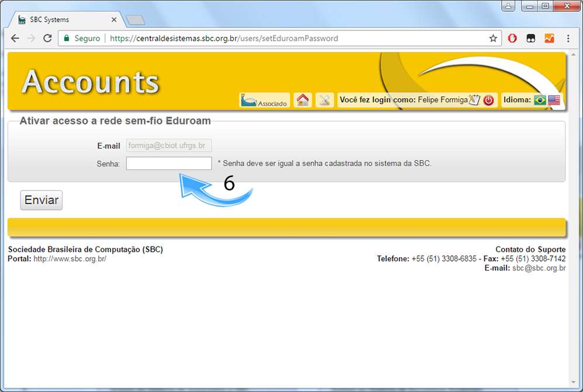This screenshot has width=583, height=392.
Task: Go back to previous page
Action: [x=15, y=39]
